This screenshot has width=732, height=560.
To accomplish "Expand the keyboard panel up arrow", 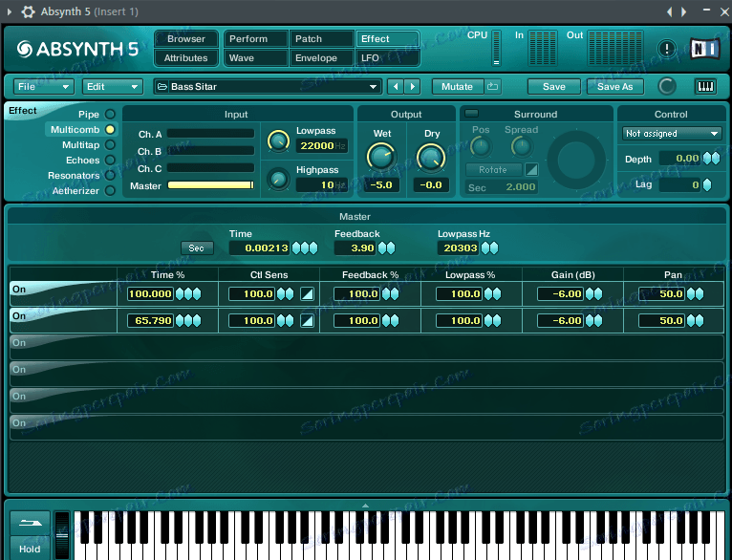I will pyautogui.click(x=366, y=506).
